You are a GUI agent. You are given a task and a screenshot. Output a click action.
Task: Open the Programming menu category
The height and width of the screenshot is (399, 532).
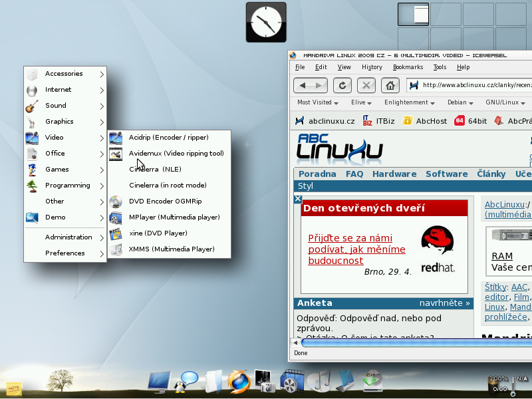[x=65, y=186]
